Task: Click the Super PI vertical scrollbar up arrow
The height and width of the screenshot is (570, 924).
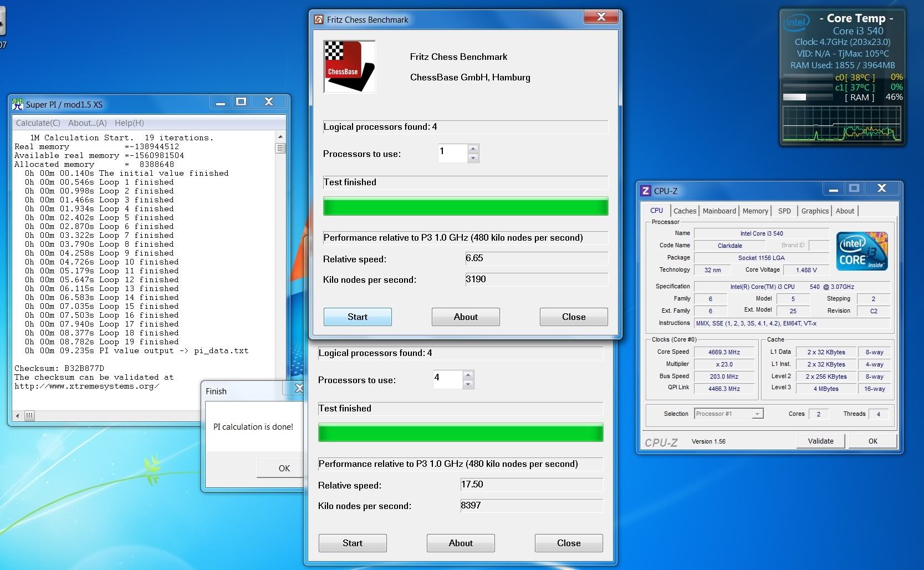Action: click(280, 136)
